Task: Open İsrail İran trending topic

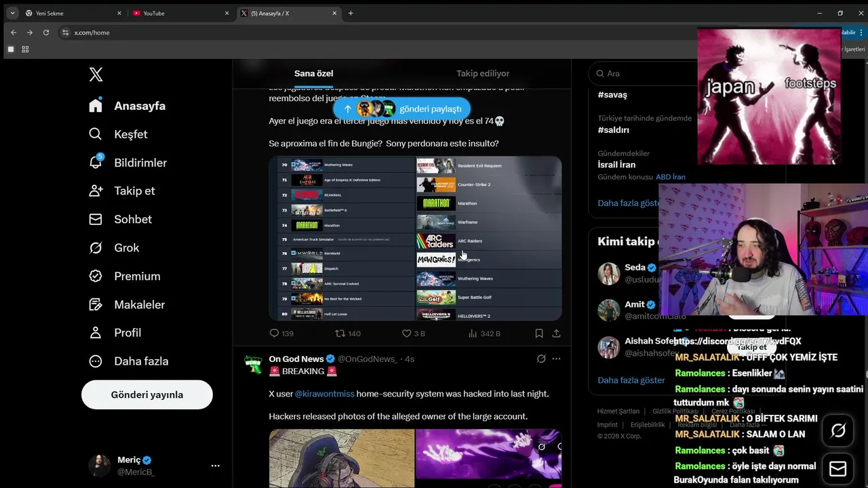Action: (616, 165)
